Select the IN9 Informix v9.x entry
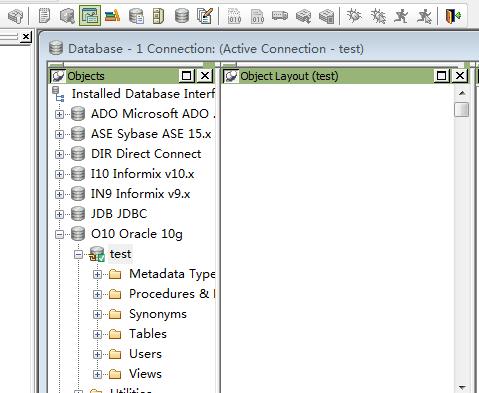Image resolution: width=479 pixels, height=393 pixels. tap(140, 194)
